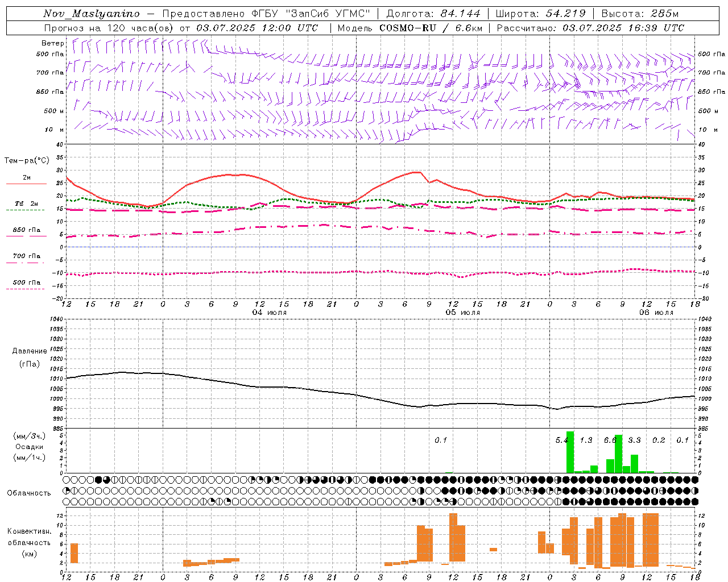Image resolution: width=728 pixels, height=582 pixels.
Task: Click the 2м temperature legend entry
Action: click(x=27, y=178)
